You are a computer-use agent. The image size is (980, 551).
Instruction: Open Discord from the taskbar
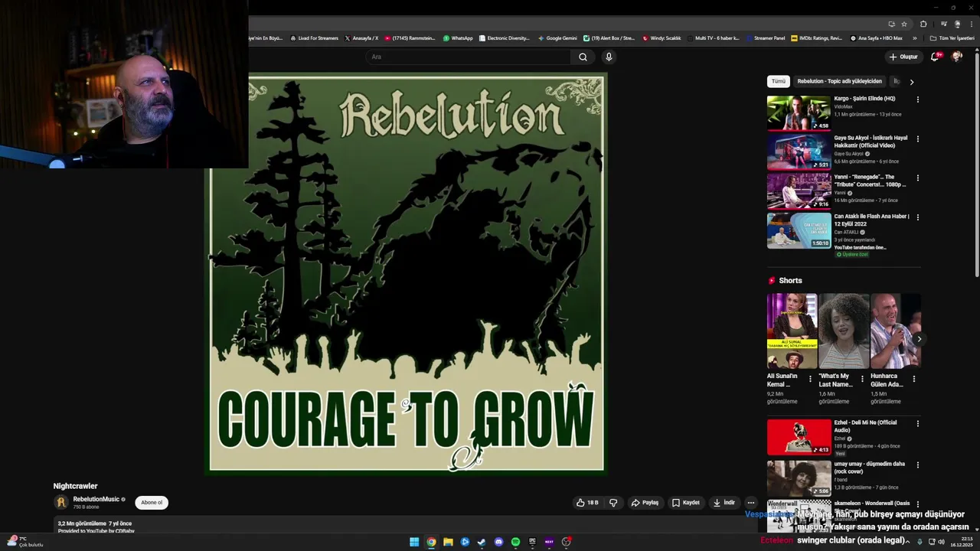(498, 542)
